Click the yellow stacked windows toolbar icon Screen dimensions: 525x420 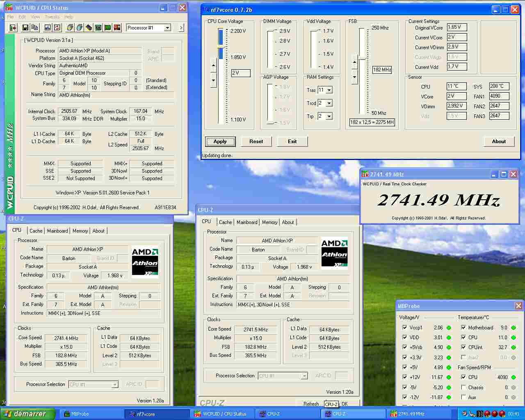click(70, 27)
